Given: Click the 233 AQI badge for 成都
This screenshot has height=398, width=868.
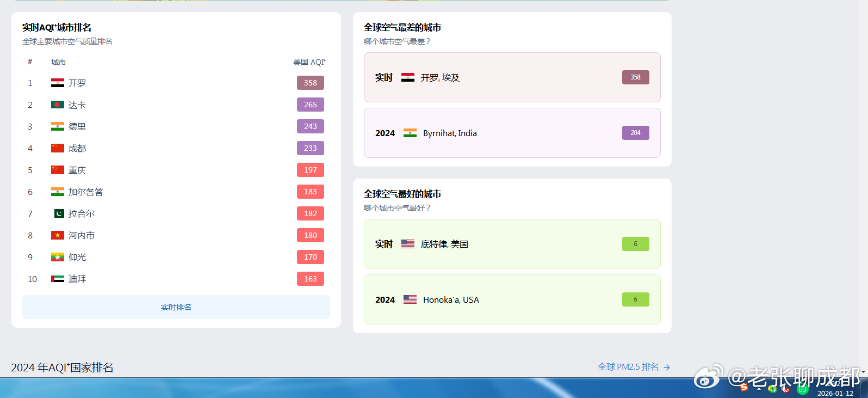Looking at the screenshot, I should point(311,148).
